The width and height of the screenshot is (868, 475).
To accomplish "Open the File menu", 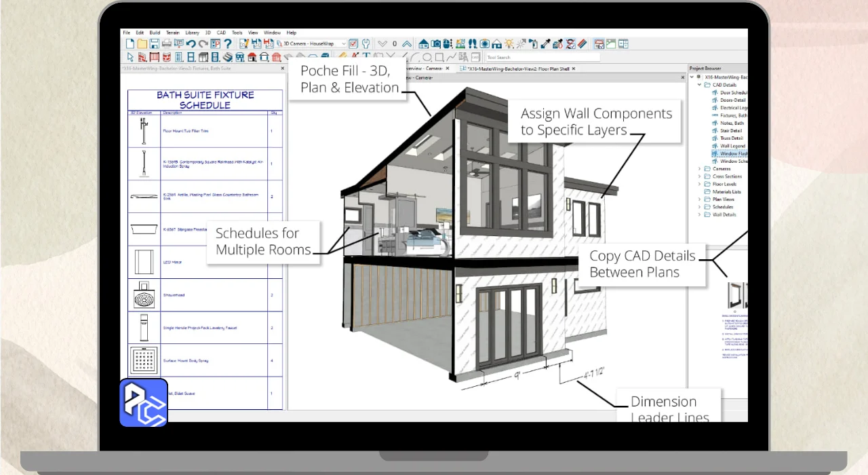I will click(126, 33).
